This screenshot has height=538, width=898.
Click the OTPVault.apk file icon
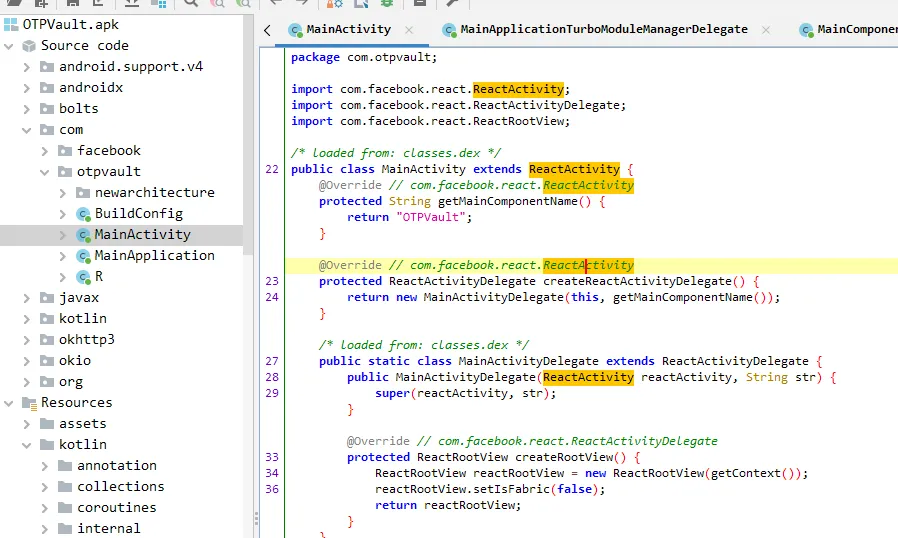tap(10, 25)
